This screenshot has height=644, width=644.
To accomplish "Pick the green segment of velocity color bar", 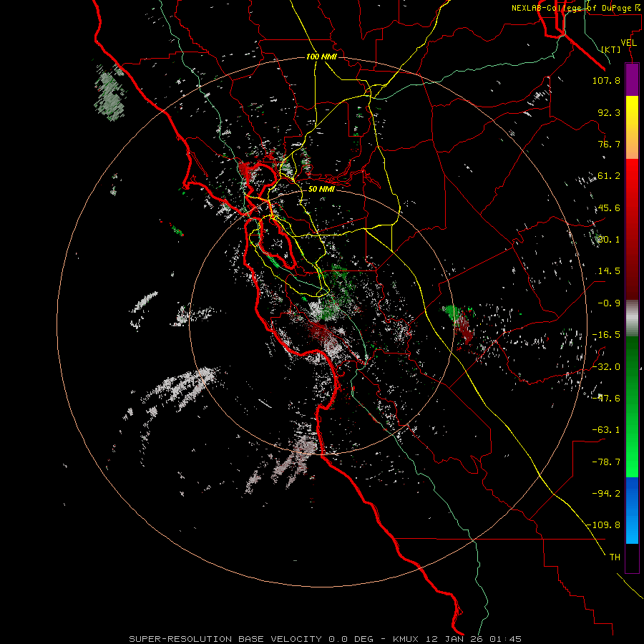I will (x=632, y=406).
